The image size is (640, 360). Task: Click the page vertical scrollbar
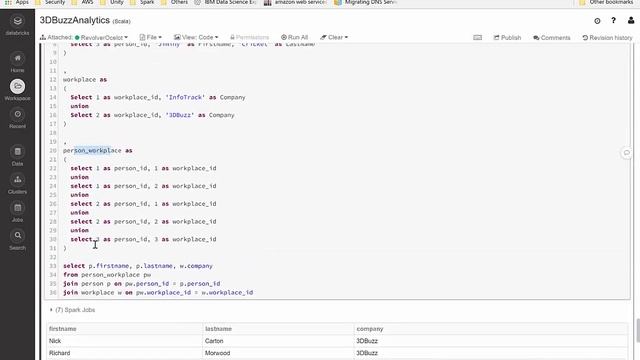(x=638, y=331)
